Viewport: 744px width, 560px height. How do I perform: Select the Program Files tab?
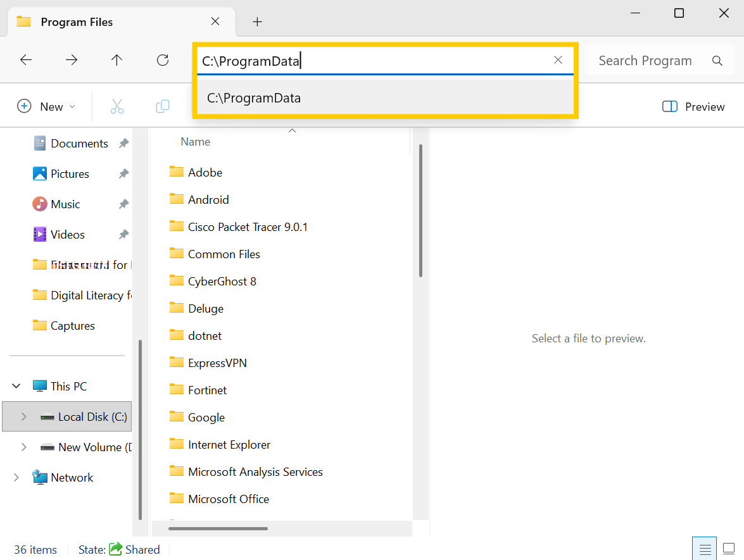pos(122,22)
